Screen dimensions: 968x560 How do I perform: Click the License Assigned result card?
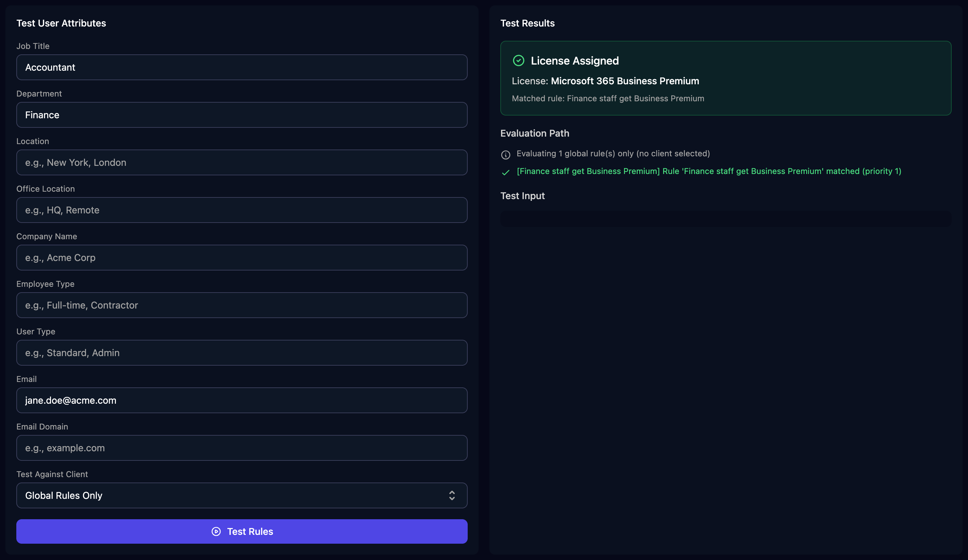726,78
